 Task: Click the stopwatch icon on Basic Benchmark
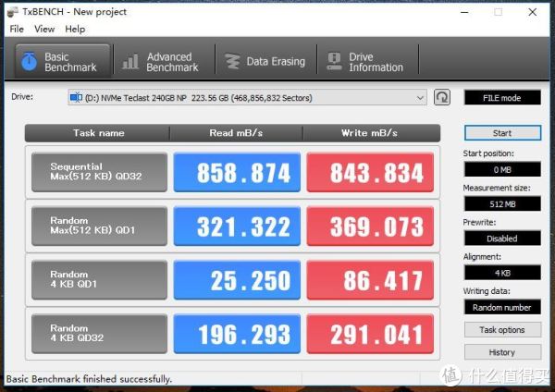click(x=29, y=61)
